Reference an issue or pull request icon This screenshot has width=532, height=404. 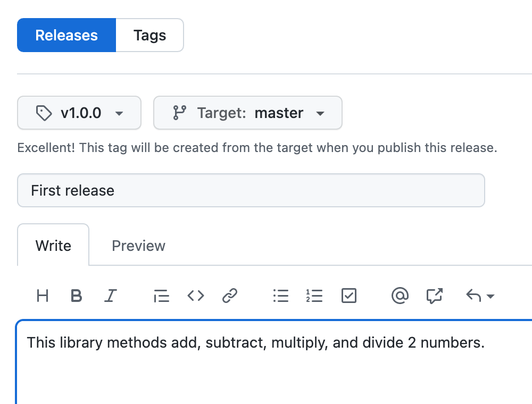pos(434,296)
